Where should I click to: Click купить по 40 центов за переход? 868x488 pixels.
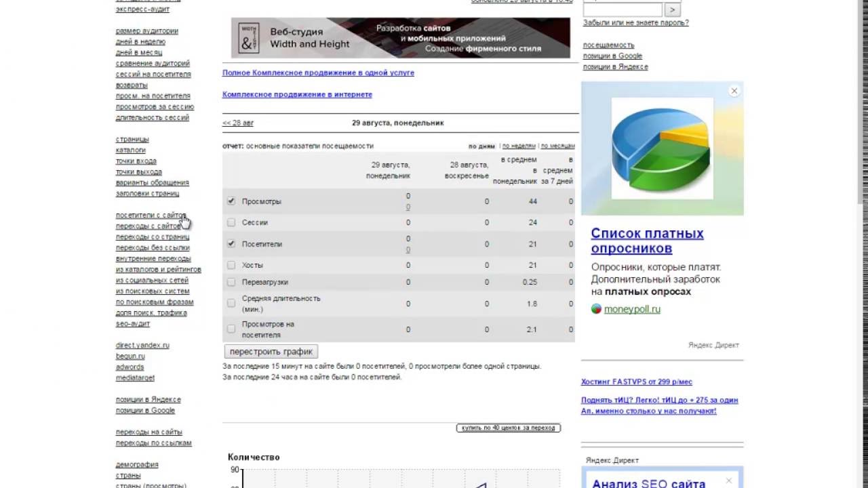coord(509,428)
